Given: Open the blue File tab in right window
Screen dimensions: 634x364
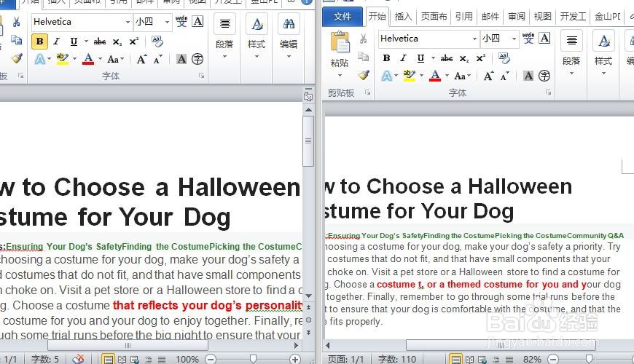Looking at the screenshot, I should click(x=343, y=17).
